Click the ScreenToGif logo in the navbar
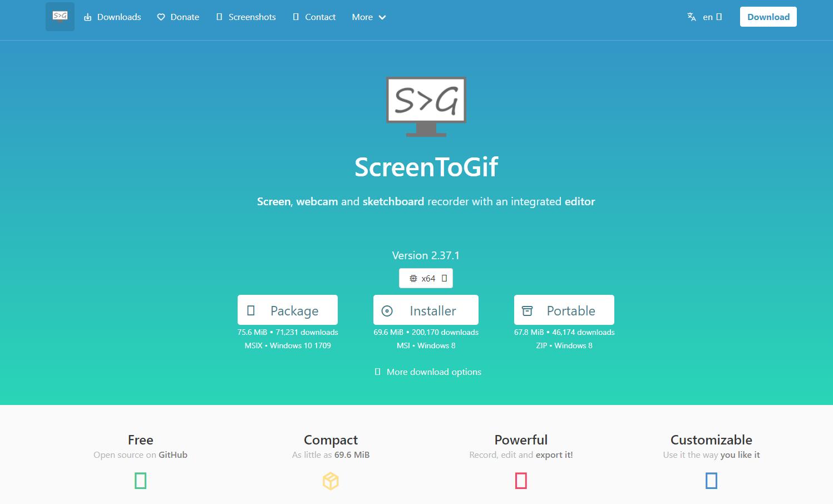The height and width of the screenshot is (504, 833). pos(60,17)
